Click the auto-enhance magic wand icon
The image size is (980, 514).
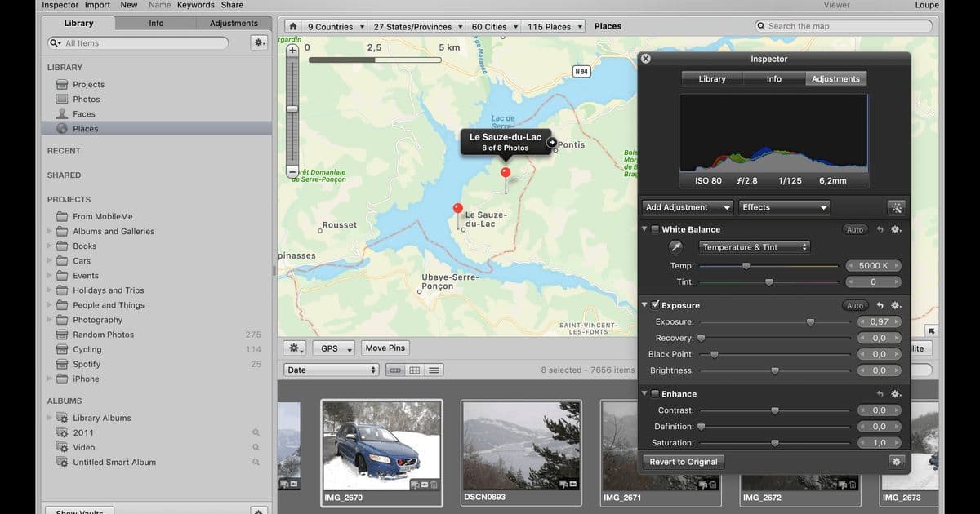(896, 206)
